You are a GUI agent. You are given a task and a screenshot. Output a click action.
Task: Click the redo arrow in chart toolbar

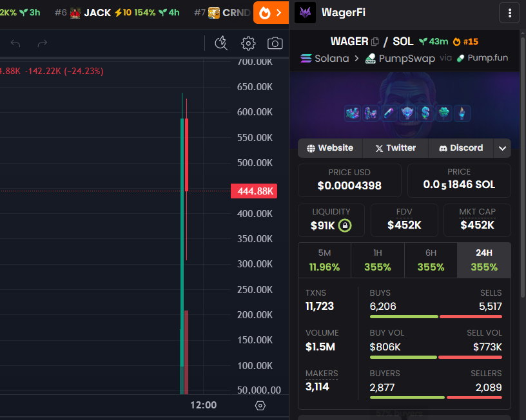pyautogui.click(x=43, y=43)
